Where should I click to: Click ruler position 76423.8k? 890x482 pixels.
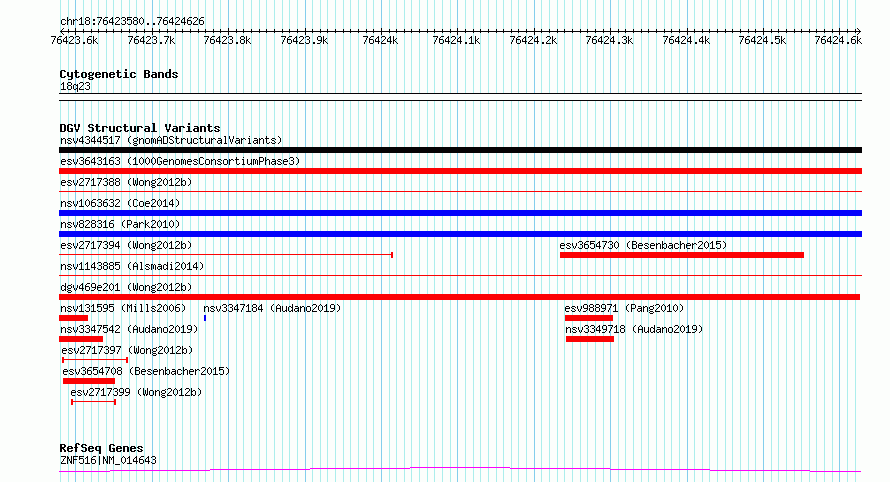coord(227,40)
